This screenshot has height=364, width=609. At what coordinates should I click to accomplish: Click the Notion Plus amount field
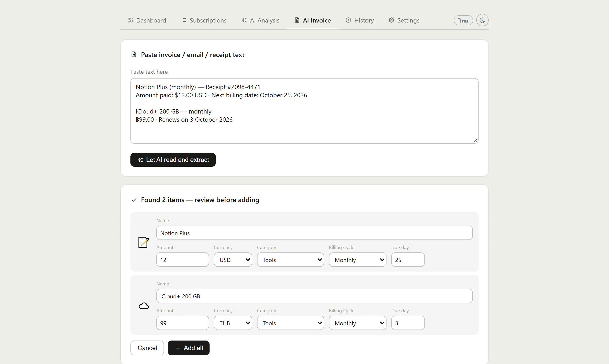(x=182, y=260)
